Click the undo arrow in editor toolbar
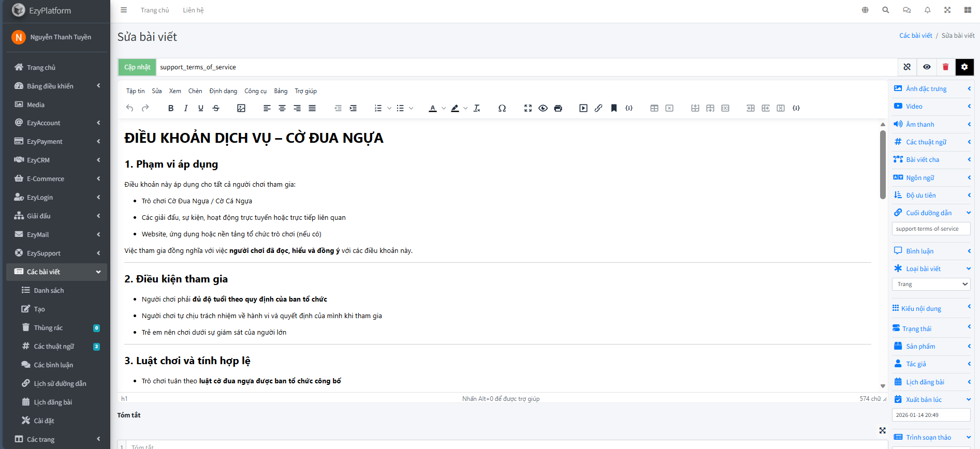The image size is (980, 449). (x=130, y=108)
